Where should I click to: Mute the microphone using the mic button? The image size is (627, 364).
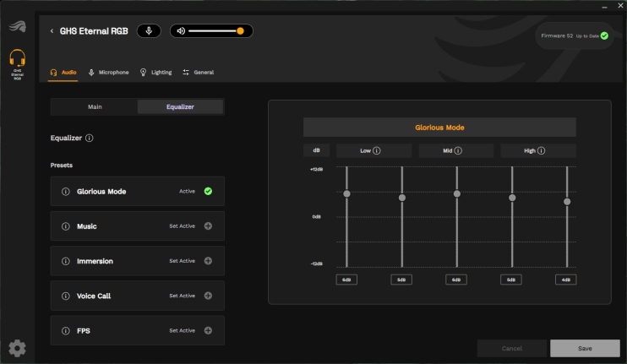[149, 30]
